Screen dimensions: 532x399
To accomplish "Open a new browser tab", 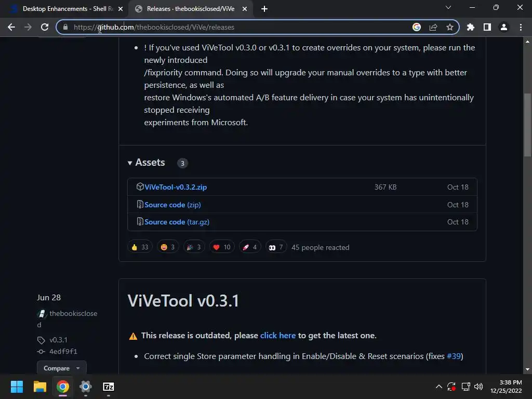I will pos(264,9).
